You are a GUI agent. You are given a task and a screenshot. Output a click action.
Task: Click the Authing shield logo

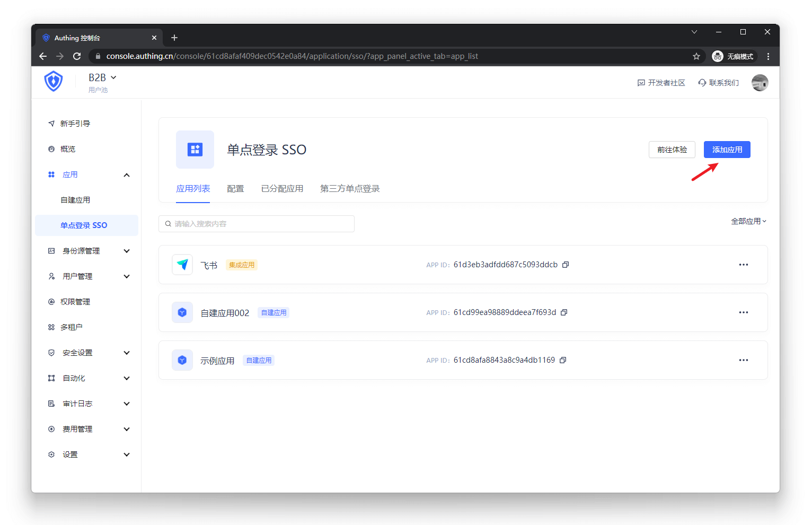click(x=54, y=82)
